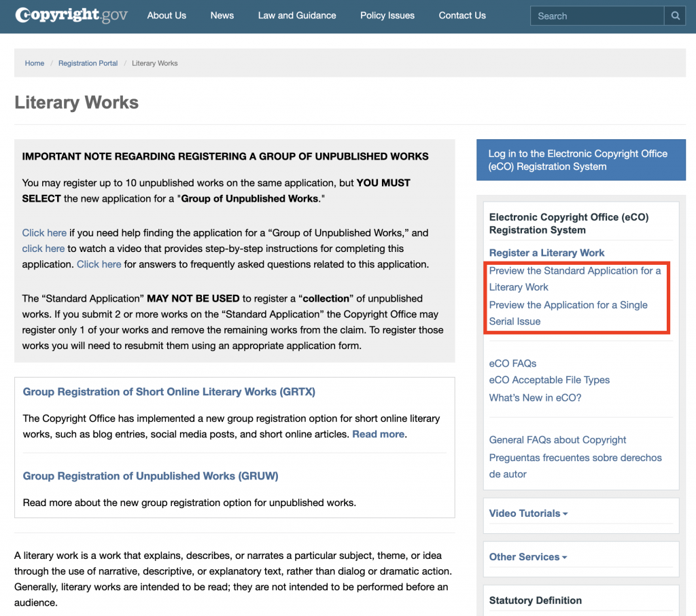The height and width of the screenshot is (616, 696).
Task: Click the 'IMPORTANT NOTE REGARDING REGISTERING' heading
Action: point(226,157)
